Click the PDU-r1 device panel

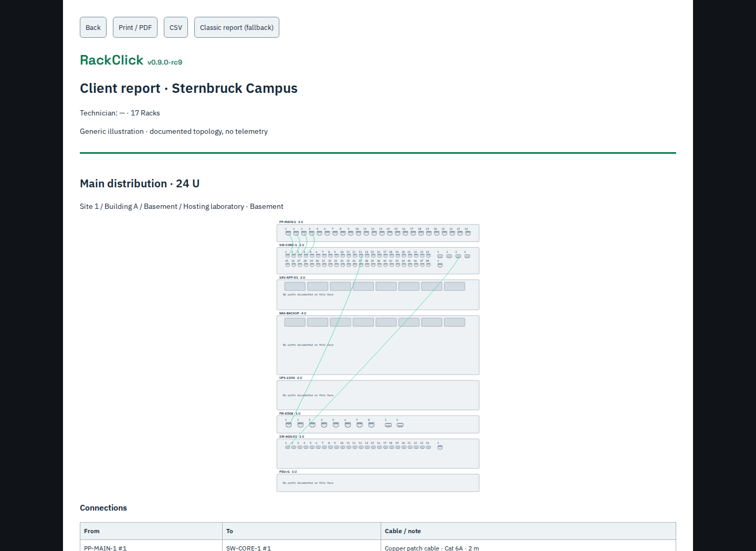point(378,483)
